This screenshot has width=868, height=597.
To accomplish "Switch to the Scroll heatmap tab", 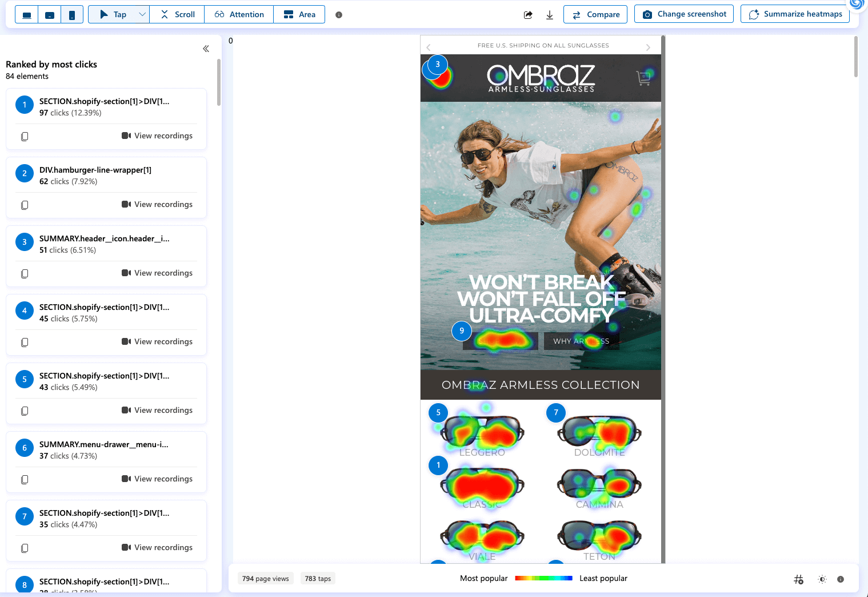I will [177, 14].
